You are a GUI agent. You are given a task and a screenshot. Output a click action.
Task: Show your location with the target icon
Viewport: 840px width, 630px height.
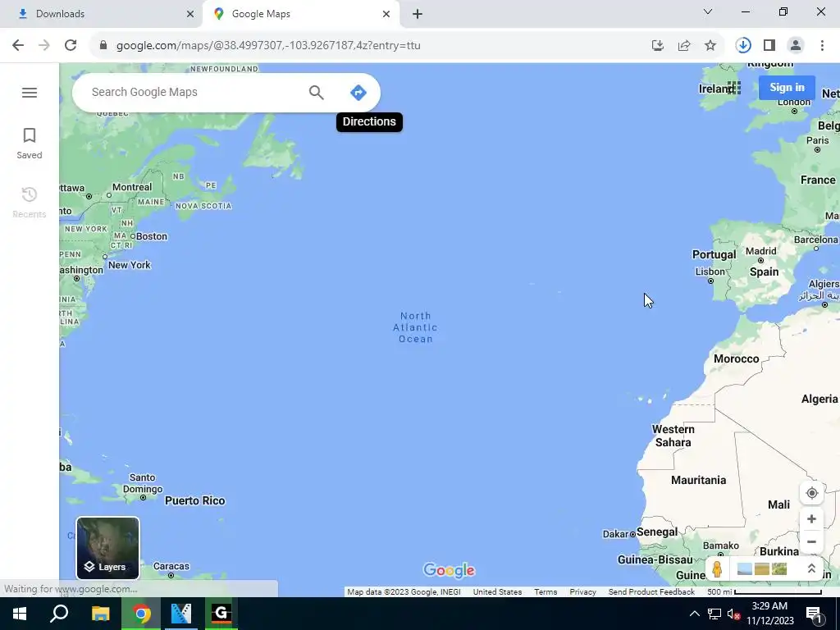click(811, 493)
